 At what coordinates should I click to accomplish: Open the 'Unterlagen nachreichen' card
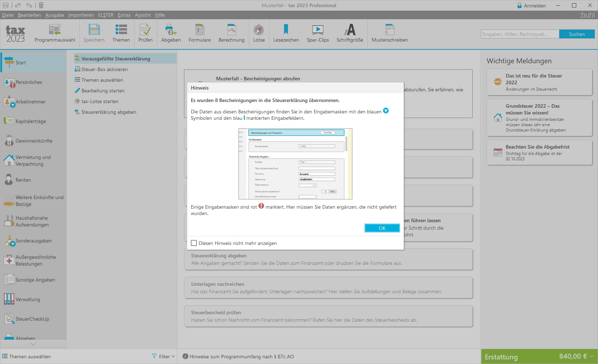click(x=328, y=288)
